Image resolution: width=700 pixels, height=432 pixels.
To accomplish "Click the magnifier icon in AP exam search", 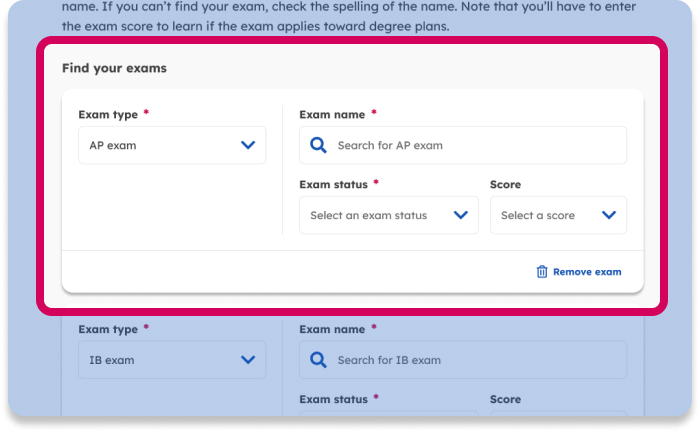I will (x=319, y=145).
